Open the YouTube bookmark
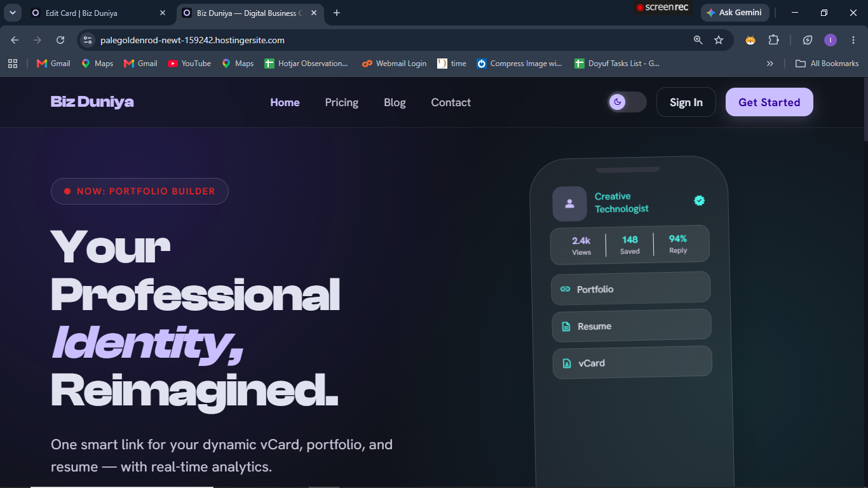Screen dimensions: 868x488 189,64
